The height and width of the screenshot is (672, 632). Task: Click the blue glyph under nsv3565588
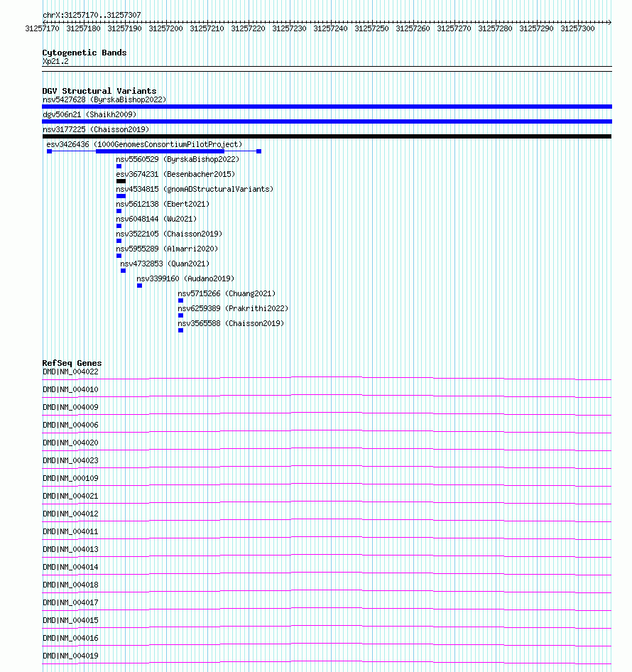point(180,330)
